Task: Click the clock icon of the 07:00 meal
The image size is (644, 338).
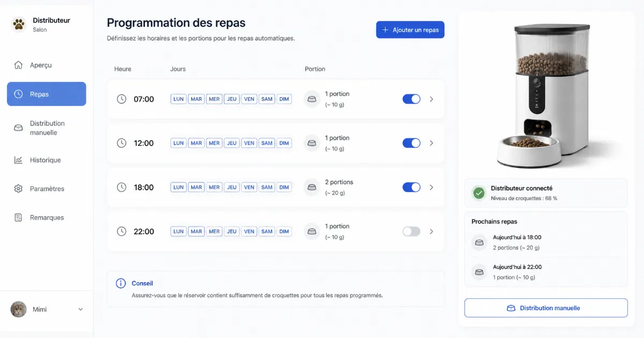Action: point(122,99)
